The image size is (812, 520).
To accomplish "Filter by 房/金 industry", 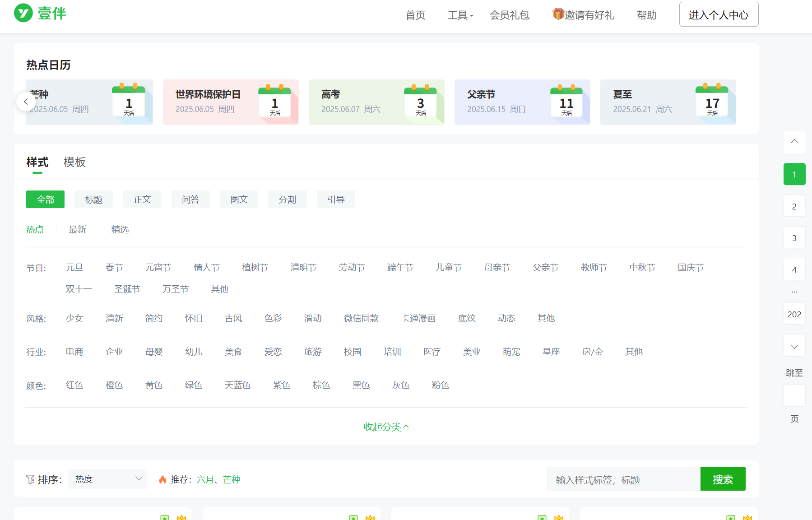I will [593, 352].
